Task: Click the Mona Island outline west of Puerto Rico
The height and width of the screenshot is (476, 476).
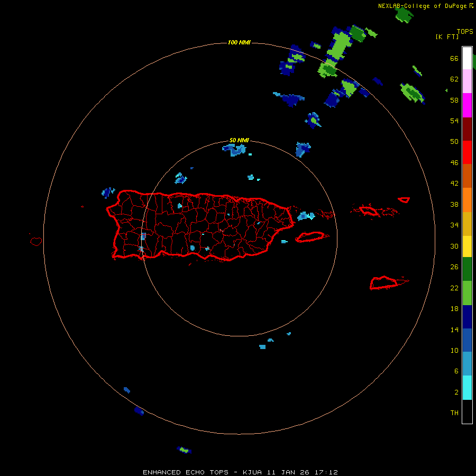Action: point(36,241)
